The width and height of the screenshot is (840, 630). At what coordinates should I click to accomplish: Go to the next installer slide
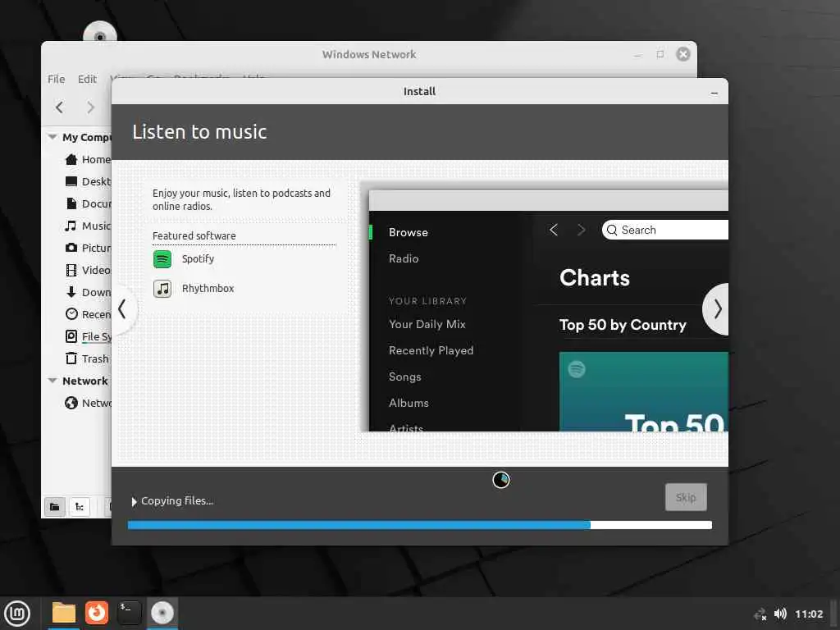coord(716,309)
